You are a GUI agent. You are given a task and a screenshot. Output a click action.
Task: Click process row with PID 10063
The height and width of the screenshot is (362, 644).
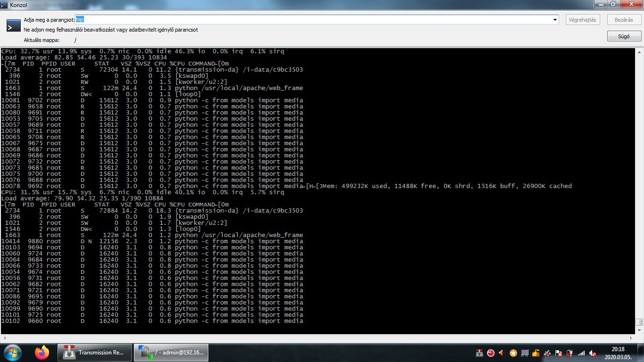152,107
